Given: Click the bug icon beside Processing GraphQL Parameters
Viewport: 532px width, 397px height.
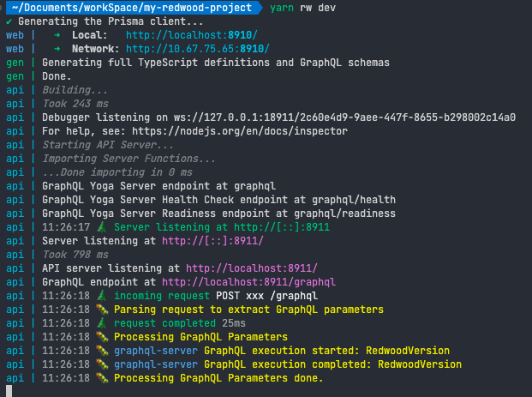Looking at the screenshot, I should 102,337.
